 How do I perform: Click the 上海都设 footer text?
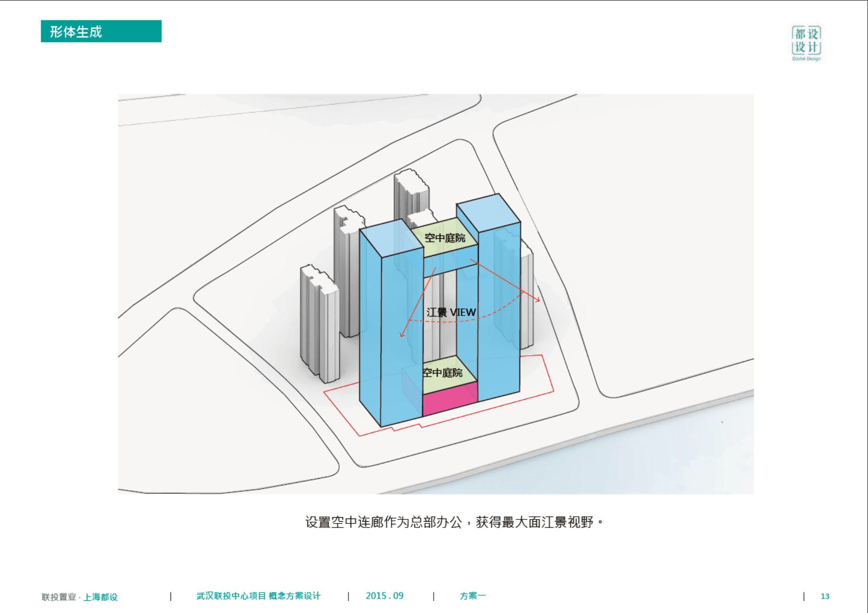click(x=100, y=597)
